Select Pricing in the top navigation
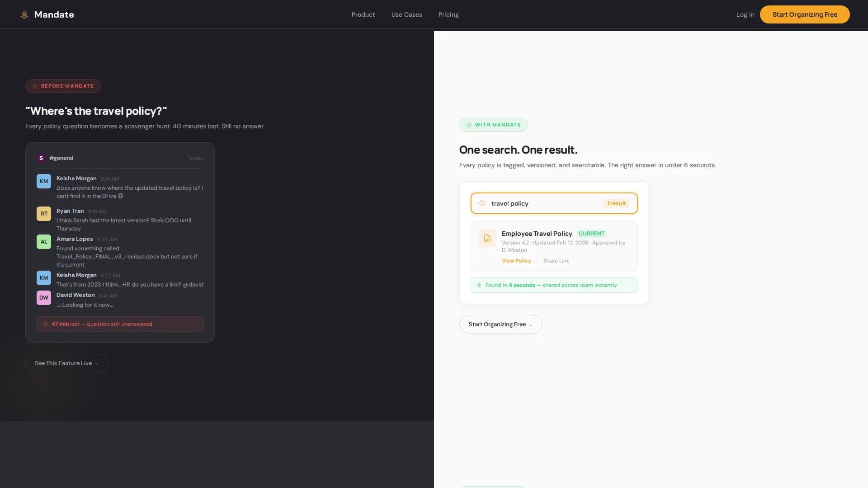 pyautogui.click(x=448, y=14)
